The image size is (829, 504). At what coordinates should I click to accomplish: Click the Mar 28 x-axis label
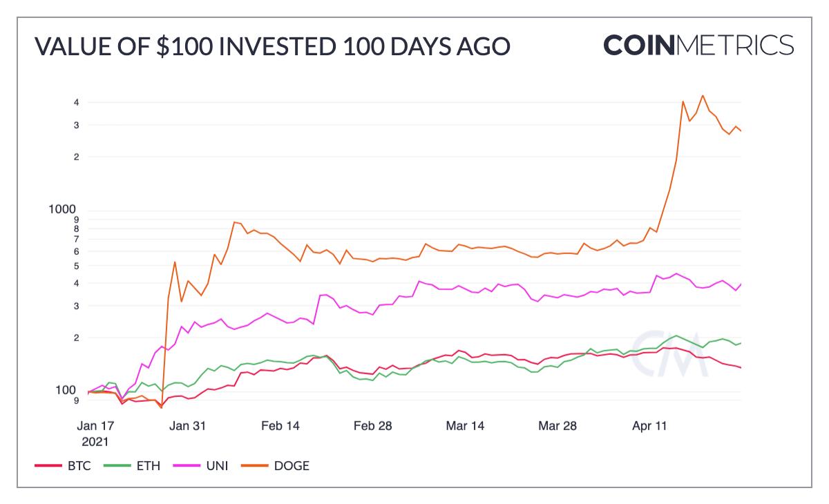pos(558,426)
